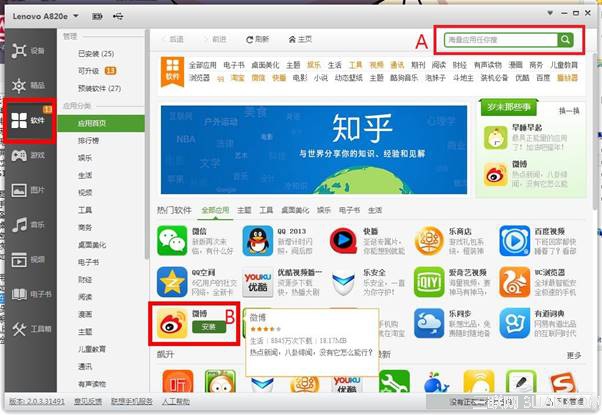Image resolution: width=602 pixels, height=415 pixels.
Task: Open the 精品 featured sidebar section
Action: [29, 85]
